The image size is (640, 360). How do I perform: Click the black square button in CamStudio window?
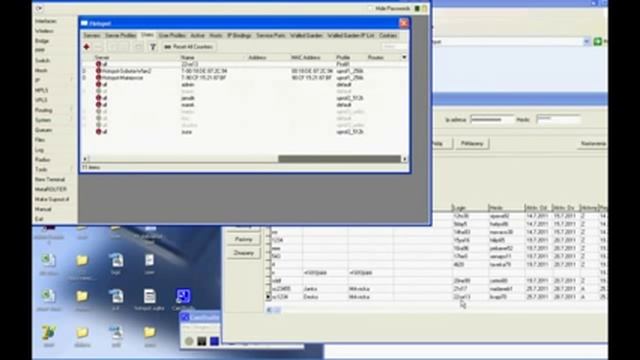202,341
